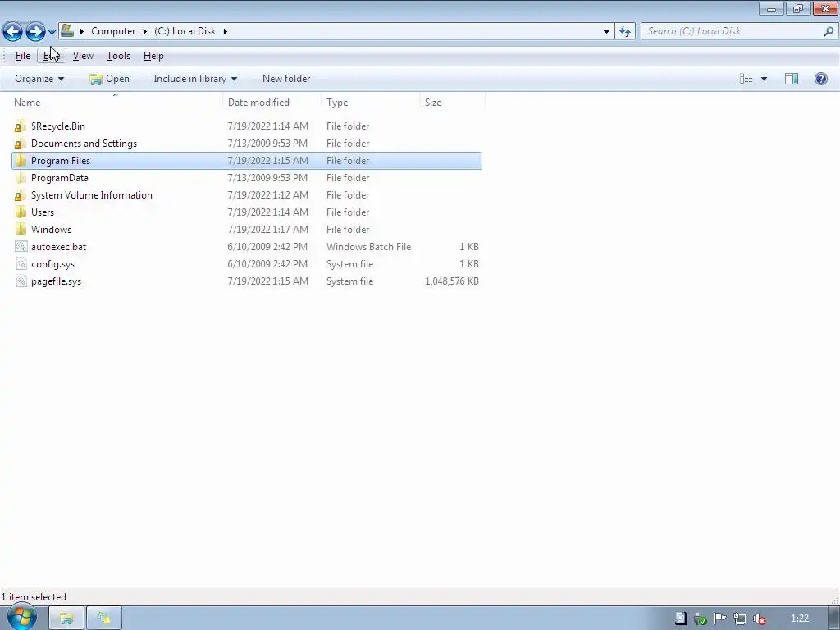Click the computer icon in the address bar
Screen dimensions: 840x630
pos(67,30)
